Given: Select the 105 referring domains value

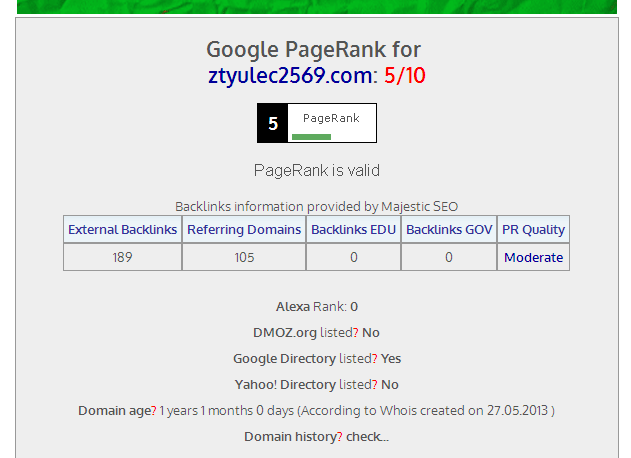Looking at the screenshot, I should click(x=244, y=257).
